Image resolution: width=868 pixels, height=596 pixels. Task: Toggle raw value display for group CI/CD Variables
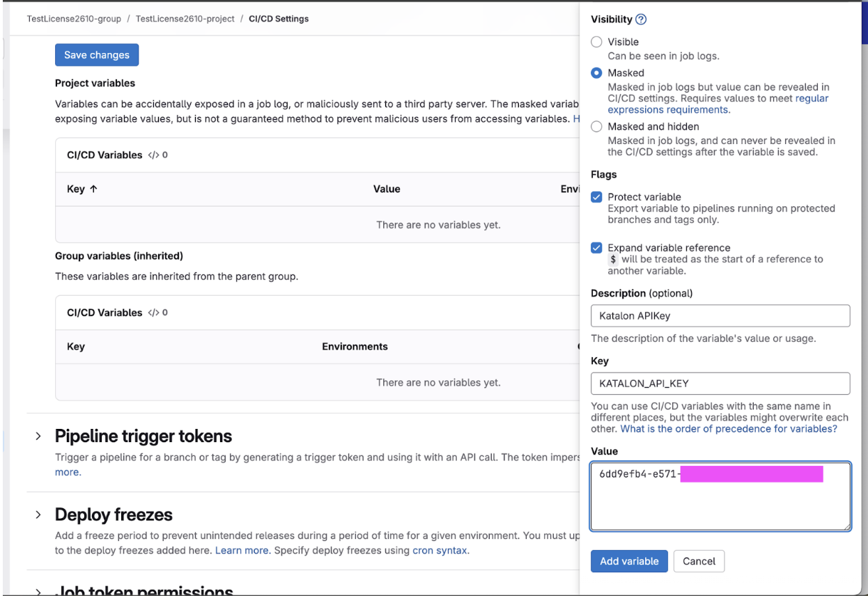(153, 312)
